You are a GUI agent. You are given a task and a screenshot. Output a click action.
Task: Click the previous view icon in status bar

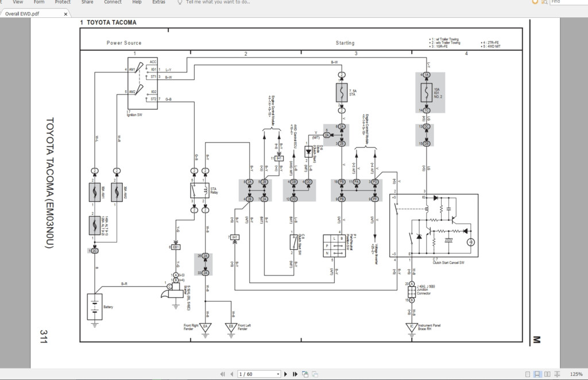[305, 374]
